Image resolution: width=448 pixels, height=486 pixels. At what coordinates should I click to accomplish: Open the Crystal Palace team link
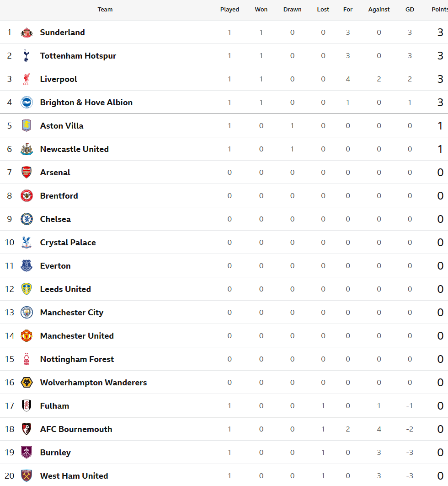pos(68,243)
